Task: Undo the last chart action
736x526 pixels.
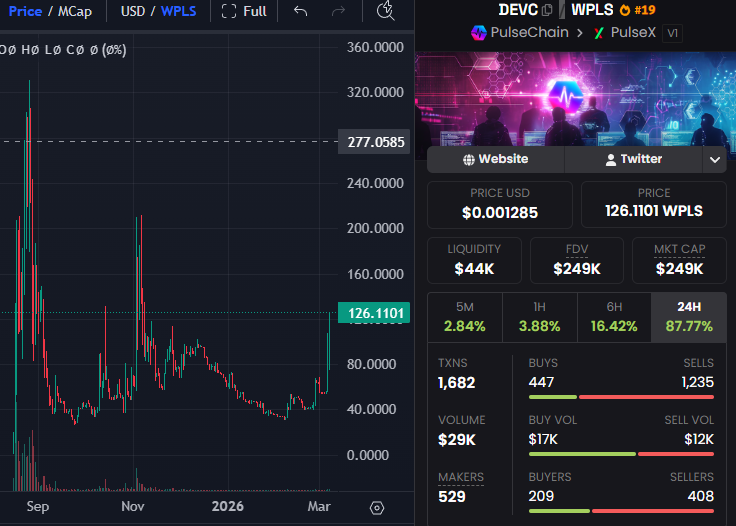Action: coord(300,11)
